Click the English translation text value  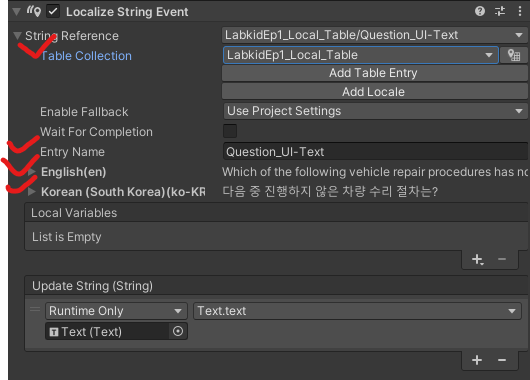pyautogui.click(x=375, y=172)
